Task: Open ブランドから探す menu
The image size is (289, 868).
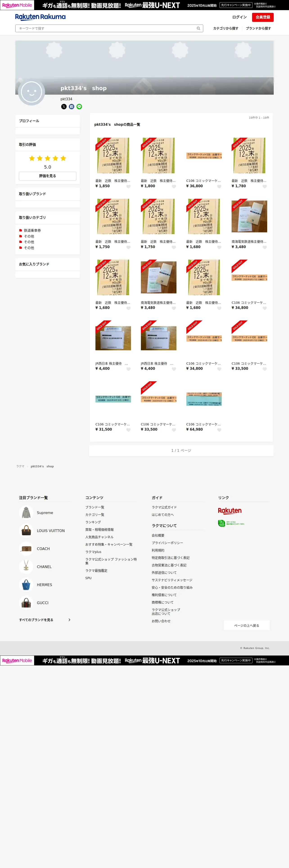Action: 258,28
